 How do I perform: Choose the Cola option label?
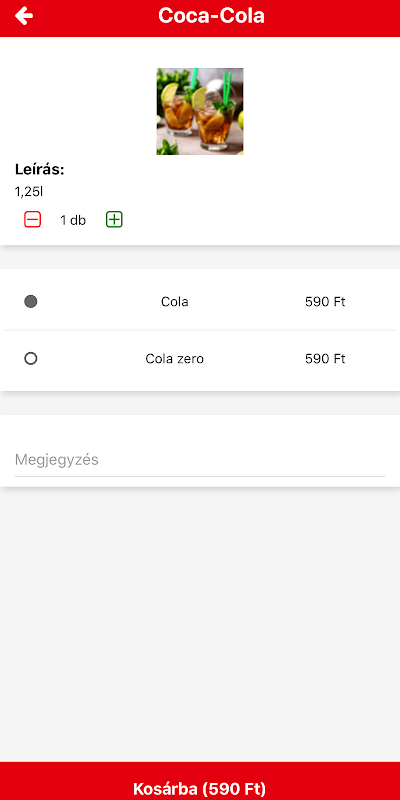pos(174,302)
